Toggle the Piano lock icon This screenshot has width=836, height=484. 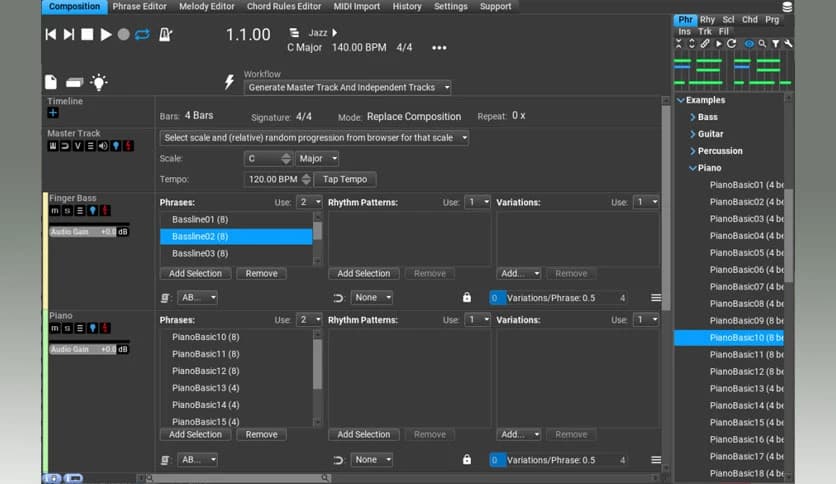(x=467, y=459)
